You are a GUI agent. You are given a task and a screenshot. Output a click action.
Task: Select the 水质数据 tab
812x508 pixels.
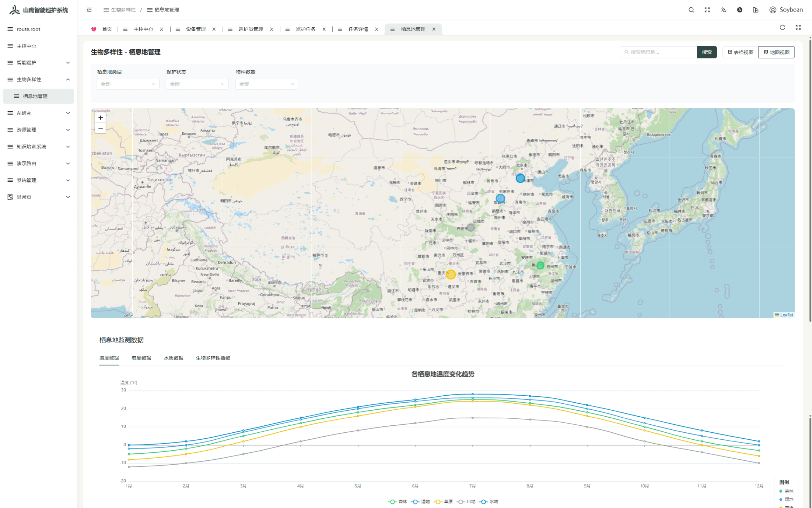[x=174, y=358]
